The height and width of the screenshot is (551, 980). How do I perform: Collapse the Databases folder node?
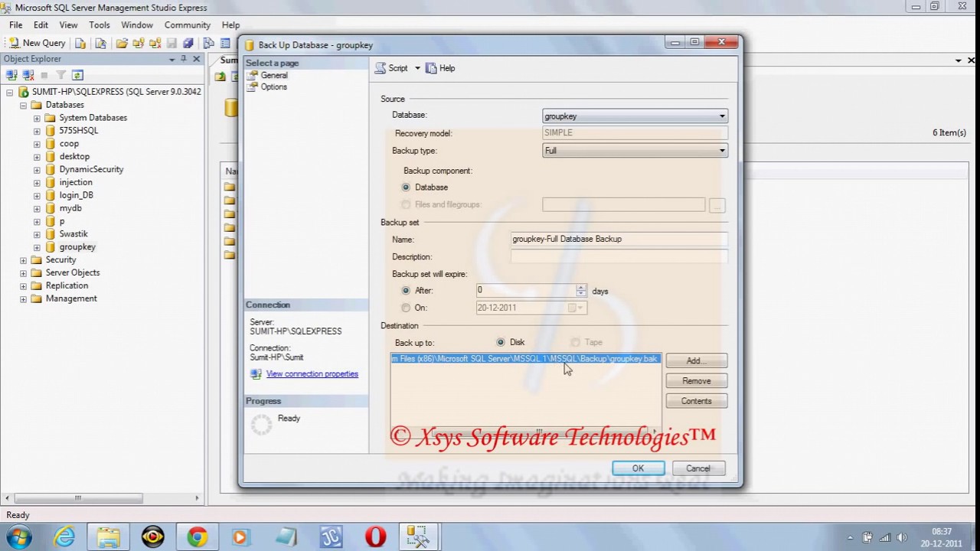[x=23, y=105]
